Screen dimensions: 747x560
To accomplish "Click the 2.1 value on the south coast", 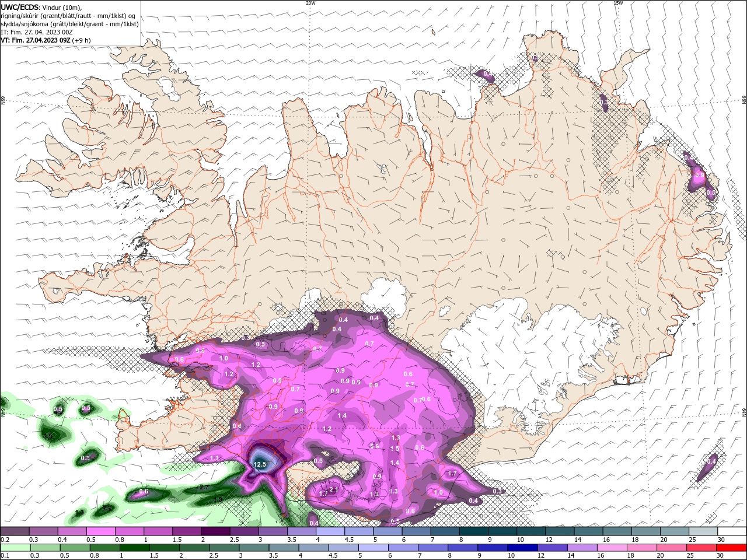I will coord(334,489).
